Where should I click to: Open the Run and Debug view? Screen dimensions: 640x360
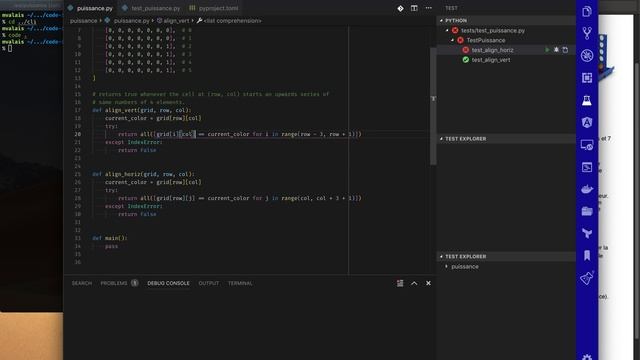pyautogui.click(x=587, y=56)
